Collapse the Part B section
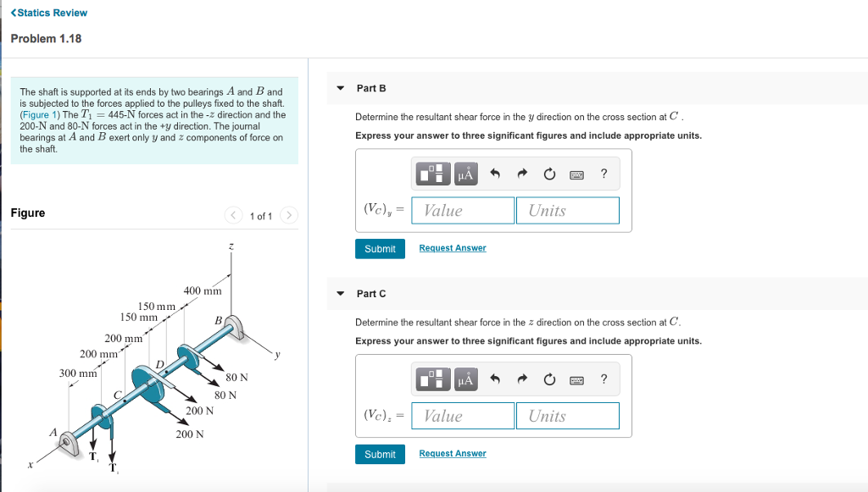 [341, 88]
